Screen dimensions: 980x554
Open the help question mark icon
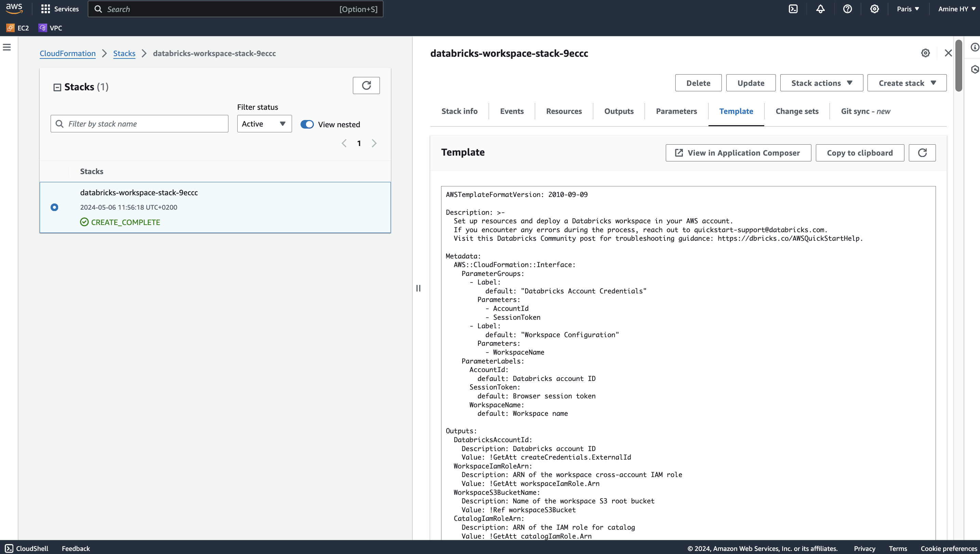pos(847,9)
